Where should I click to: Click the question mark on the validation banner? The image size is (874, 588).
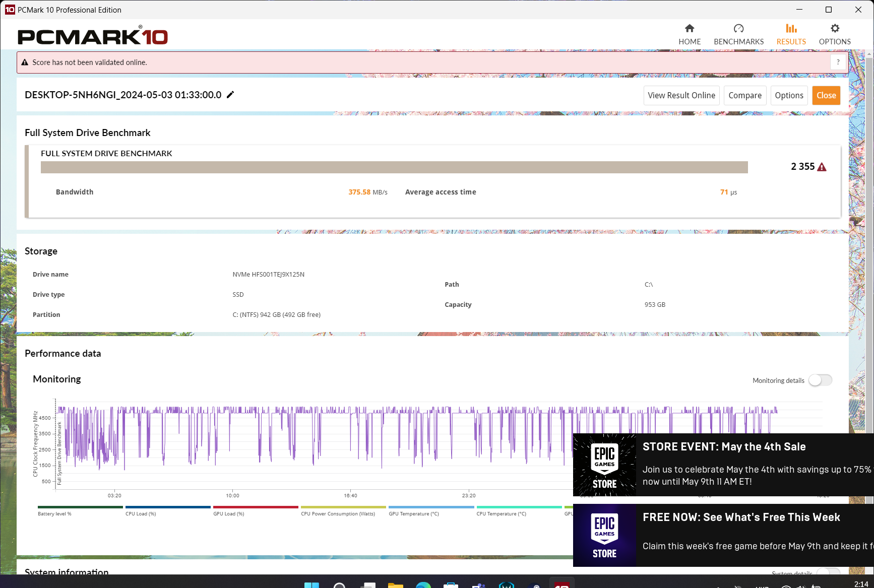pyautogui.click(x=838, y=62)
